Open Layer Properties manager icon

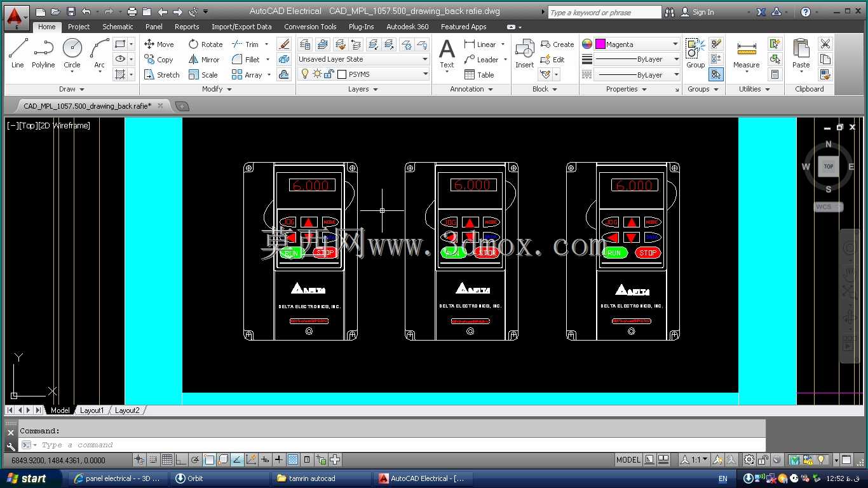(306, 44)
